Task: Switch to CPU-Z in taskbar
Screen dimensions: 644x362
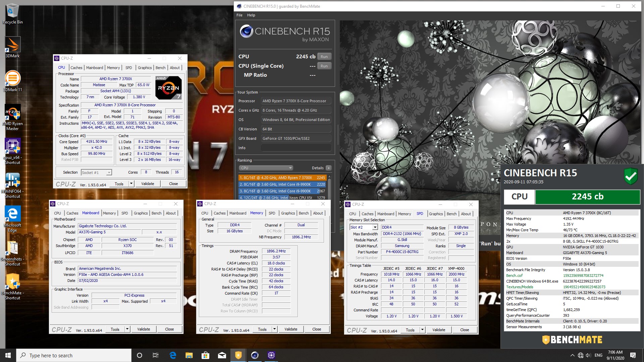Action: [271, 355]
